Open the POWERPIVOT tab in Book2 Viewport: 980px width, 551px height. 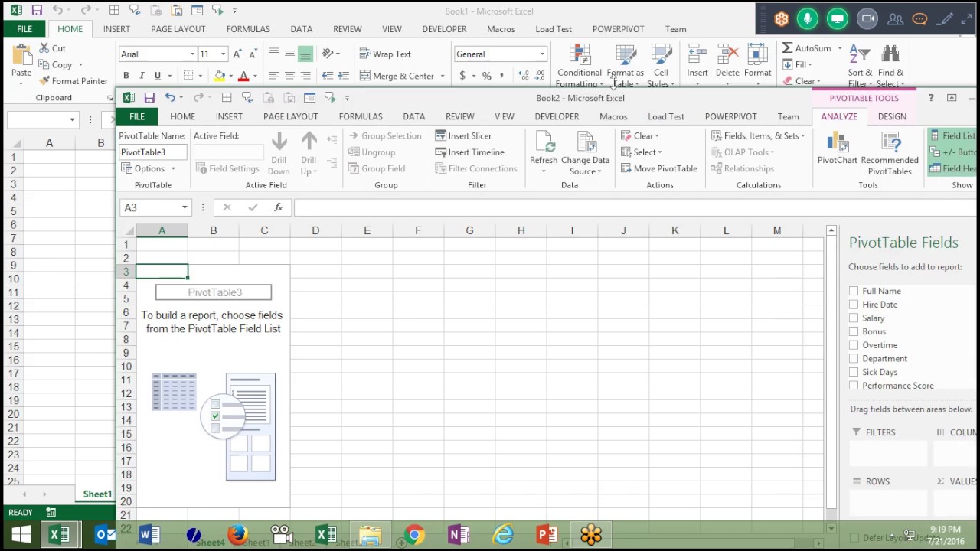pos(730,116)
